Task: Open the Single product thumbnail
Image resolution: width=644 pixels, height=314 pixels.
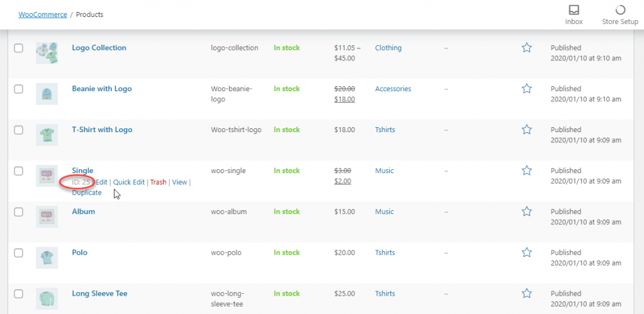Action: [47, 176]
